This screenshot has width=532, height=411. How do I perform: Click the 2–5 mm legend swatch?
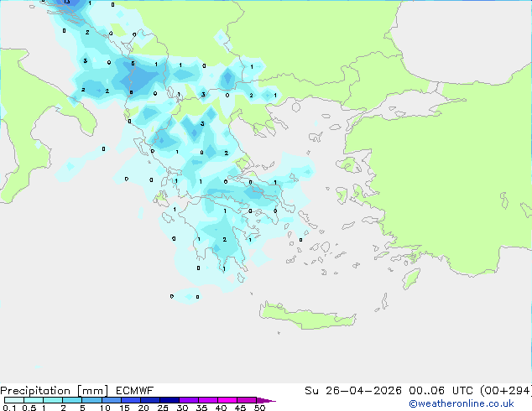(x=72, y=400)
